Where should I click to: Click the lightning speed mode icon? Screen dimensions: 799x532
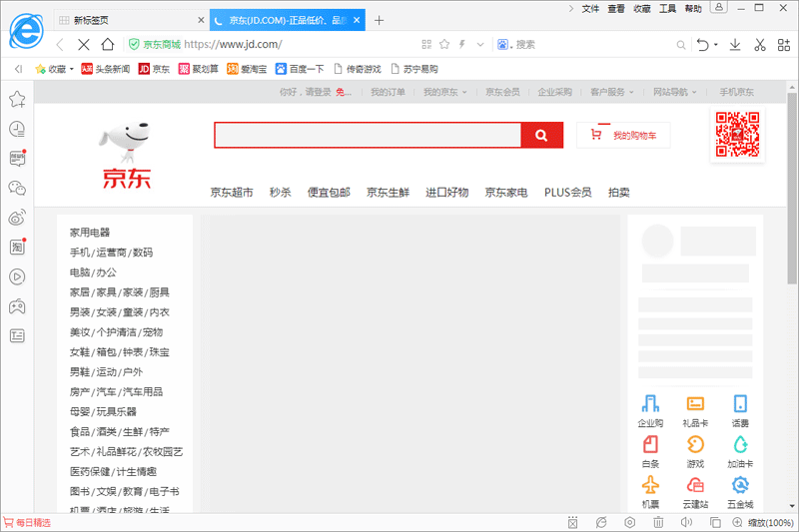pos(462,44)
